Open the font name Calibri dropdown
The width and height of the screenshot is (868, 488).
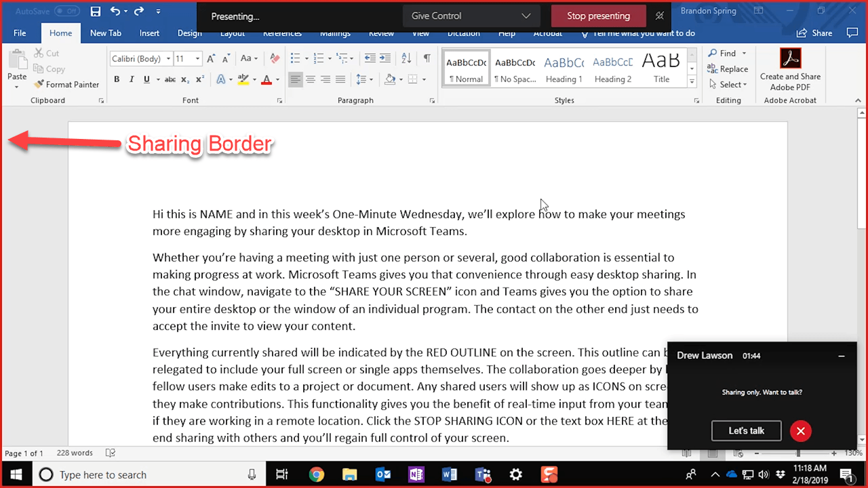(x=167, y=59)
